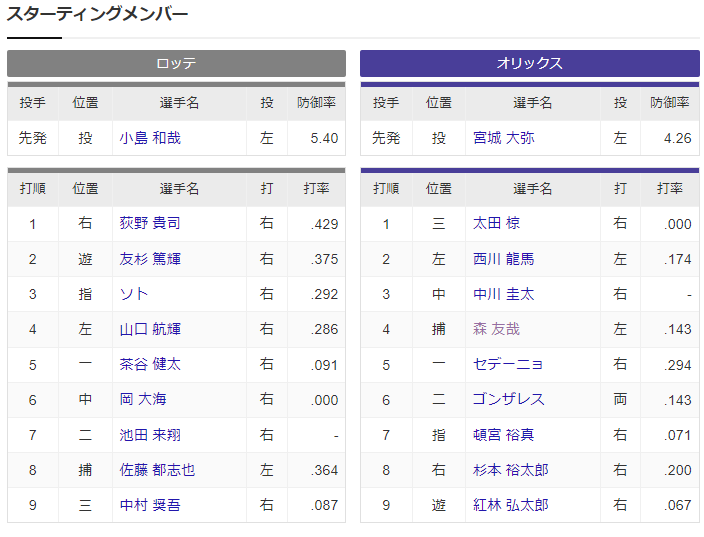Open 紅林 弘太郎 player link
Viewport: 704px width, 537px height.
510,505
